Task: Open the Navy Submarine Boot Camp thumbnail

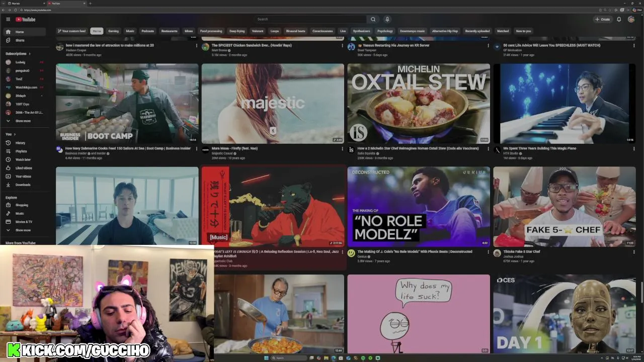Action: [127, 104]
